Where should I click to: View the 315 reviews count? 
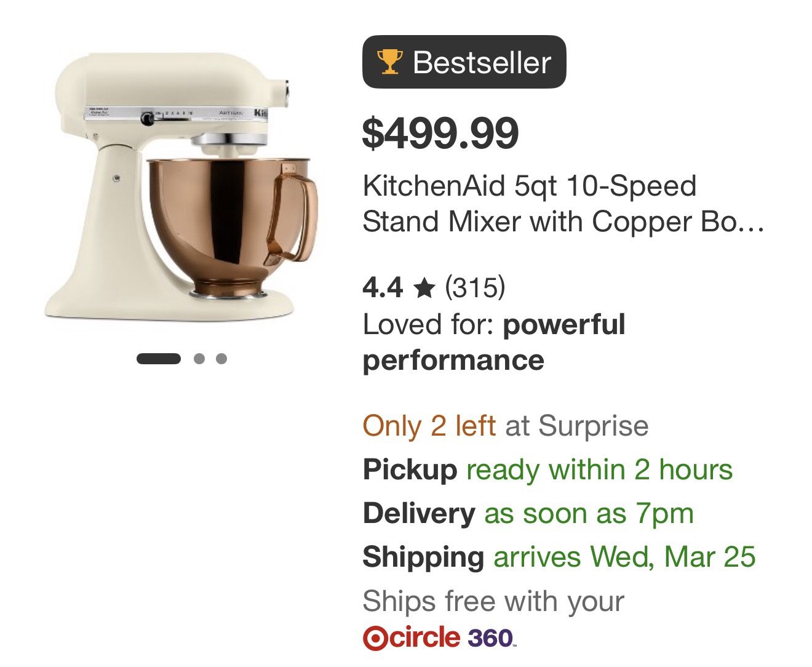[x=474, y=287]
